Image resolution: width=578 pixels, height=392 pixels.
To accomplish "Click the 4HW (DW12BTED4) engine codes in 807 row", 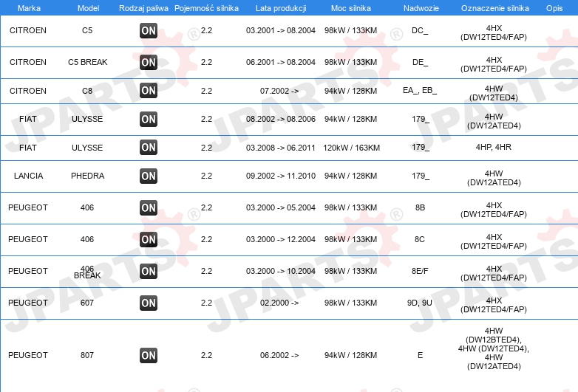I will point(494,348).
